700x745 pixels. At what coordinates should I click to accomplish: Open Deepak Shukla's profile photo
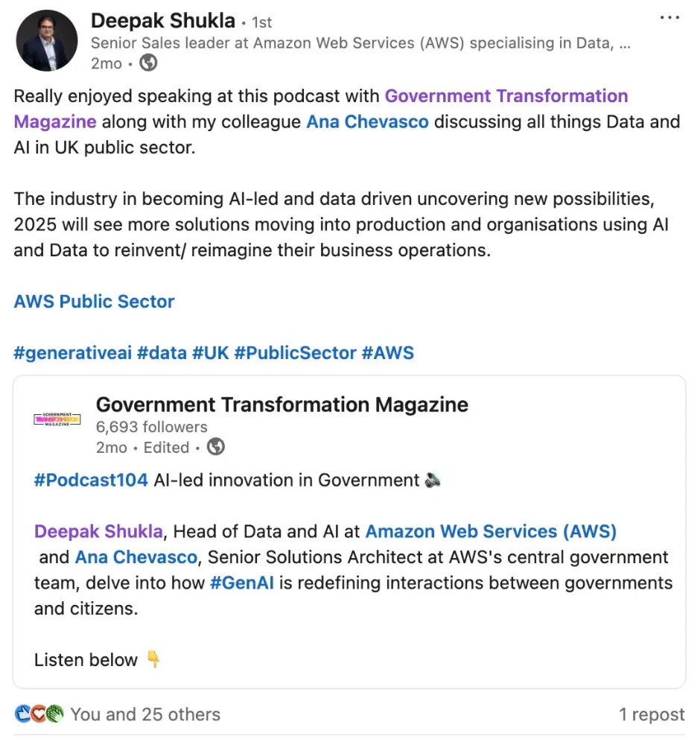46,40
